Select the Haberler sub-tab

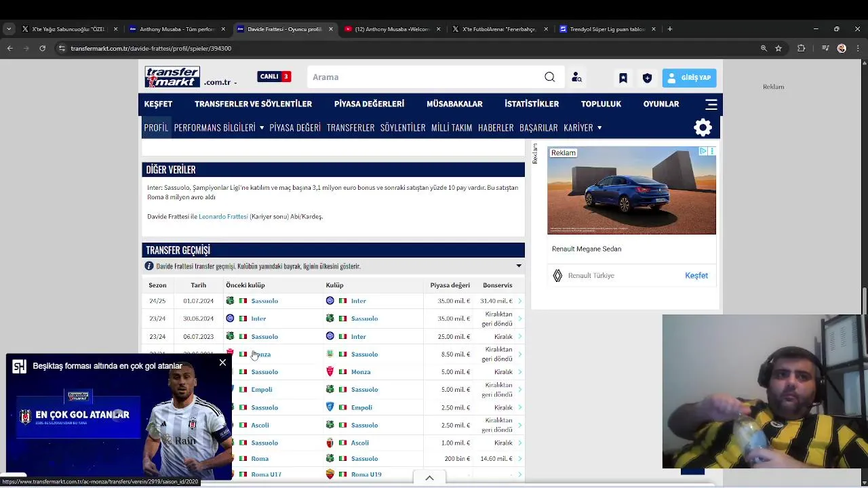pos(496,127)
